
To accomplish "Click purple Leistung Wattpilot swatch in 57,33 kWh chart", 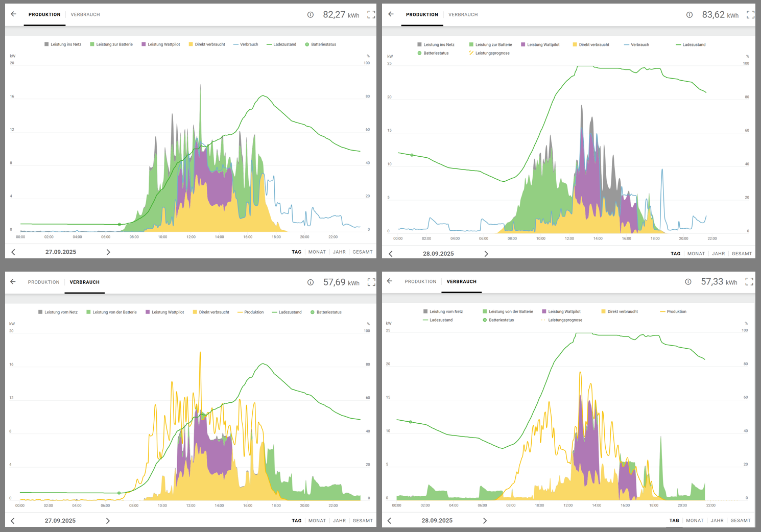I will (x=544, y=311).
